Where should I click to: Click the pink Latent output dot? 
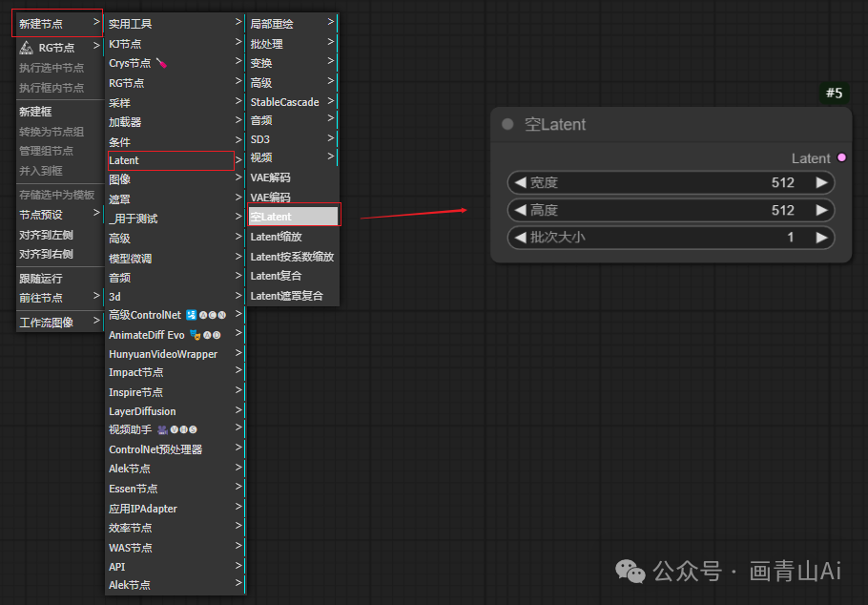coord(841,157)
